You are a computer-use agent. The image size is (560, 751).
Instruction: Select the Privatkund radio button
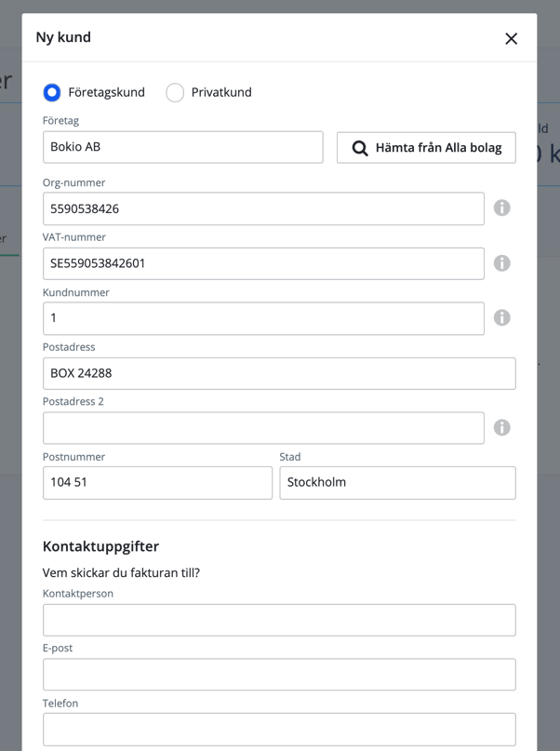click(175, 92)
